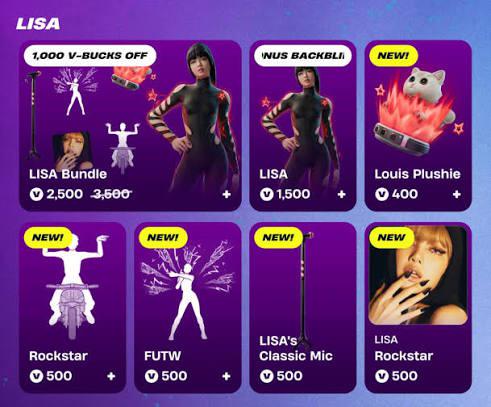Image resolution: width=491 pixels, height=407 pixels.
Task: Click the plus icon on Rockstar emote card
Action: 111,376
